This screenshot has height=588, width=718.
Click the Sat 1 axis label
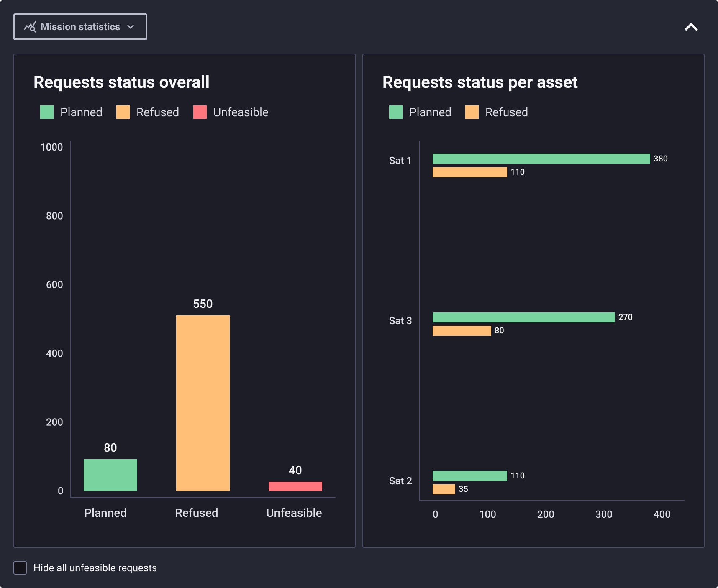[400, 161]
